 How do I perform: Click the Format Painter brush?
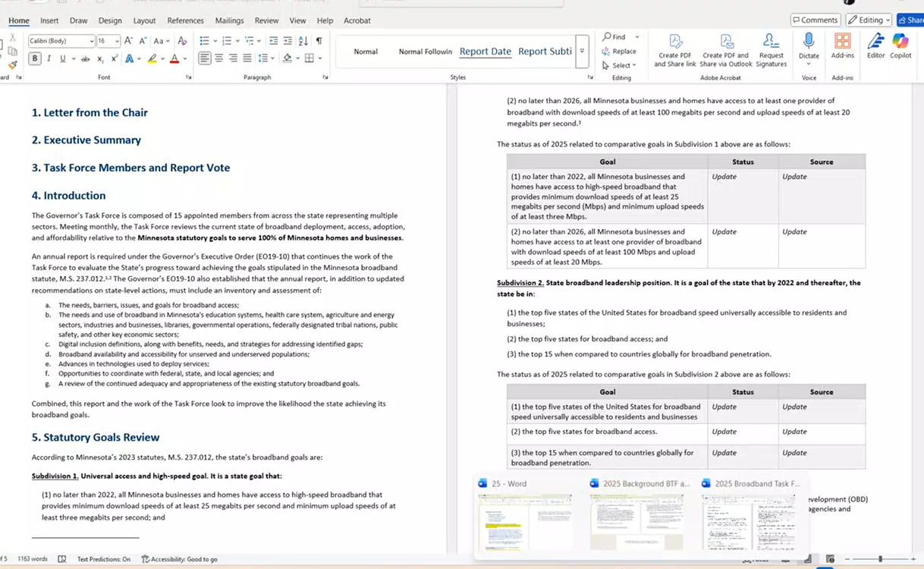[x=13, y=64]
